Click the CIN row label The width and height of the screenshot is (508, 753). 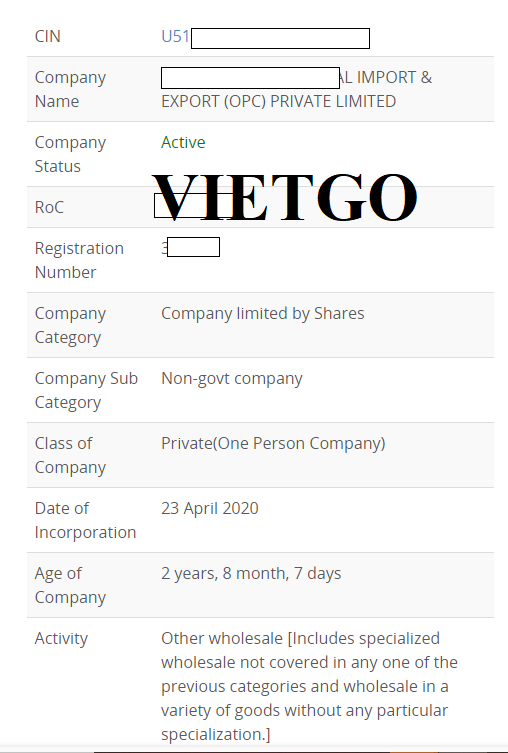[x=48, y=36]
